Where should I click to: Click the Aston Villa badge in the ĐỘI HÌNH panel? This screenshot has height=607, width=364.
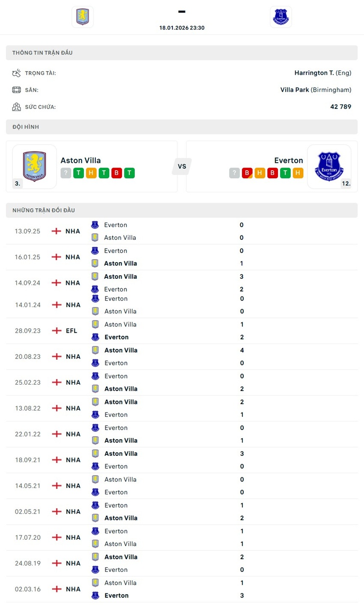point(34,166)
